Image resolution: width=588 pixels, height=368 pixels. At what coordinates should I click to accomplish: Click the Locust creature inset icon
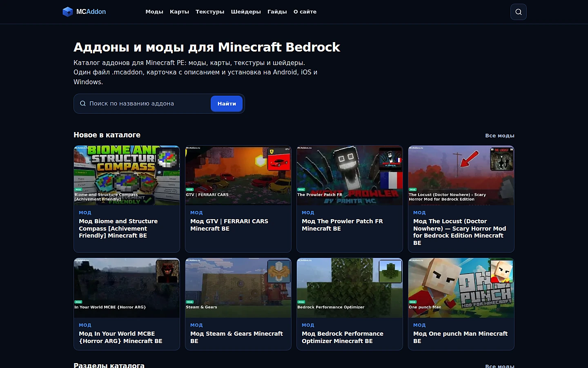point(502,159)
